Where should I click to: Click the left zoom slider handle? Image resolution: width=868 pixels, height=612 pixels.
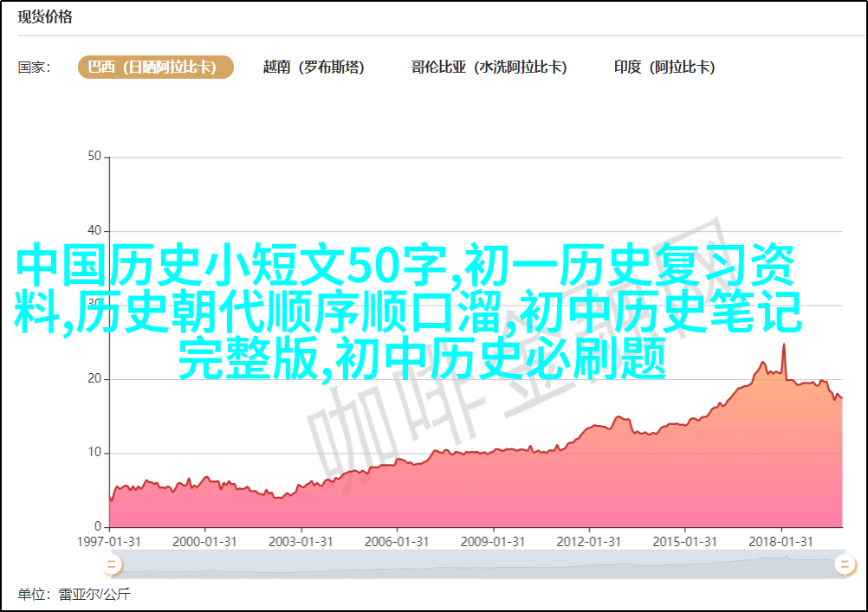pos(111,565)
